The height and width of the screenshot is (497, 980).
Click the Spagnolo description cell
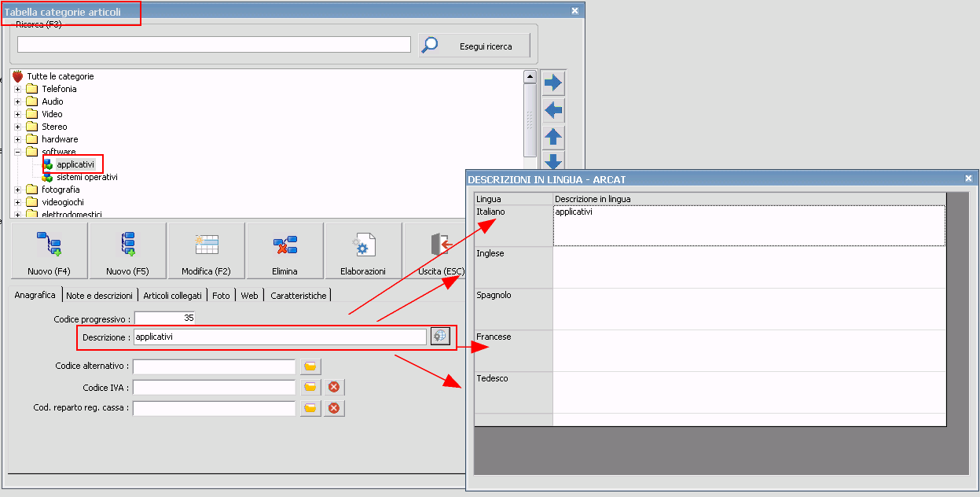[749, 309]
